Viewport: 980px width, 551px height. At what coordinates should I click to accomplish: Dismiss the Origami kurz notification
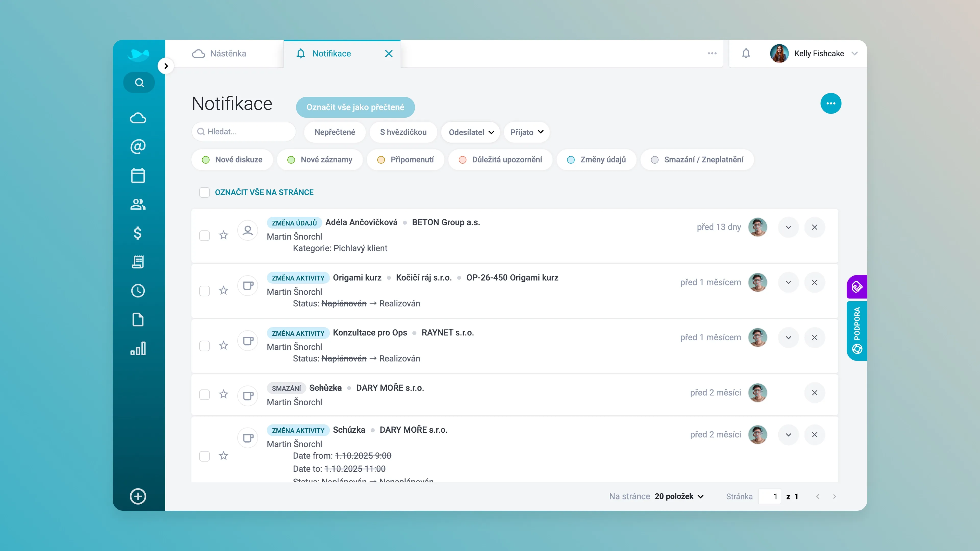(815, 283)
